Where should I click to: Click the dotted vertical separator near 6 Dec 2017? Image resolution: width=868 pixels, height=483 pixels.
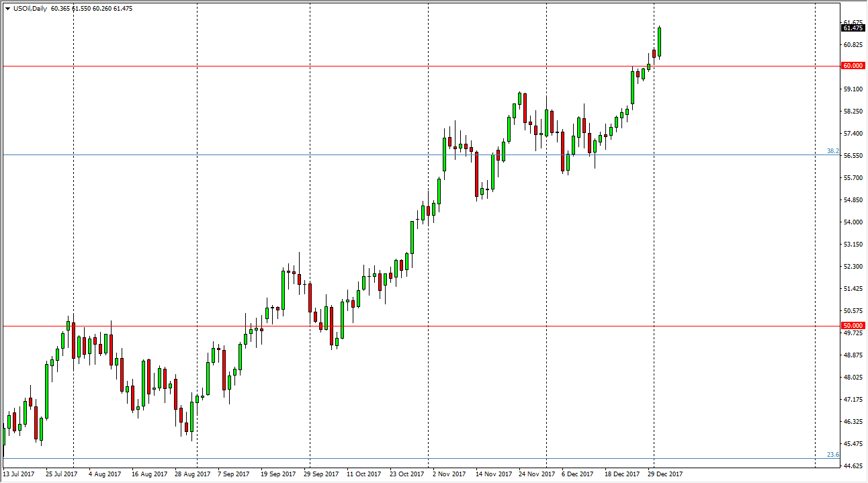click(547, 269)
